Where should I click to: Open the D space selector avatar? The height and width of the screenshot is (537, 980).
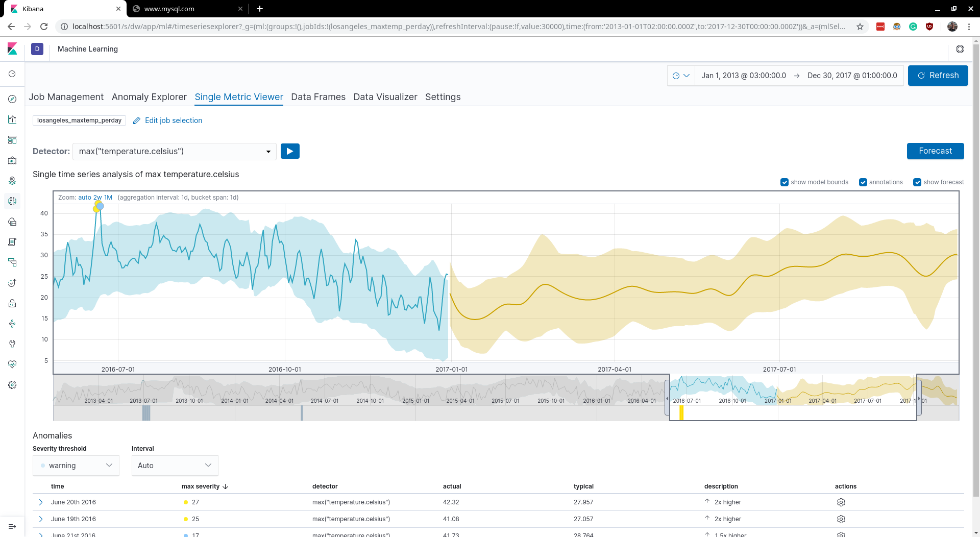(x=37, y=49)
